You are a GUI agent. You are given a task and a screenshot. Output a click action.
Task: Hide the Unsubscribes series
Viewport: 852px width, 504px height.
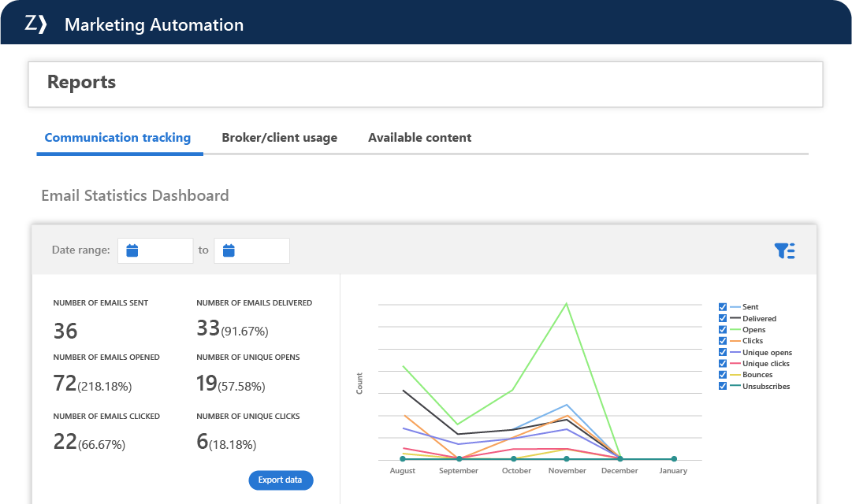[x=723, y=387]
